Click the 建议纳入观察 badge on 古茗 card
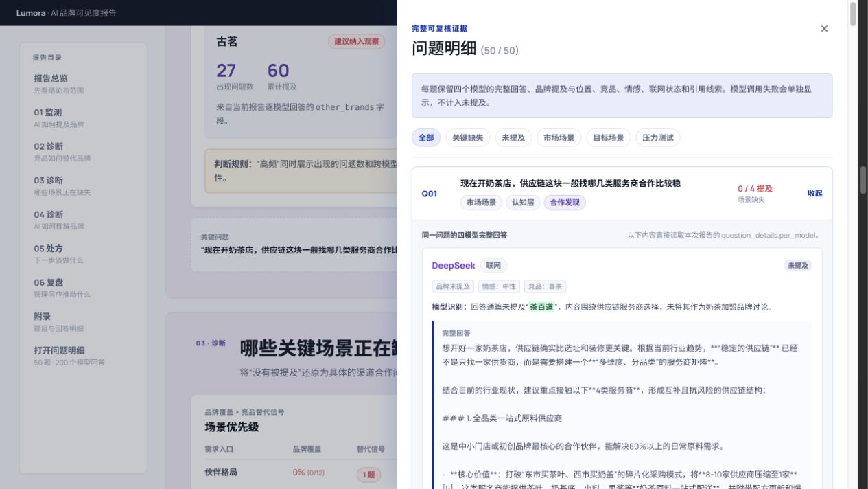The image size is (868, 489). click(x=356, y=42)
